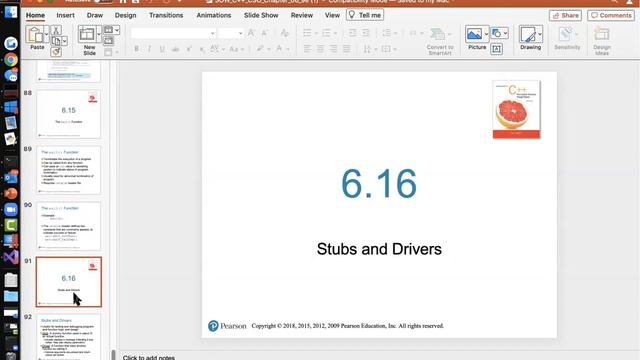This screenshot has width=640, height=360.
Task: Click the Convert to SmartArt icon
Action: tap(437, 34)
